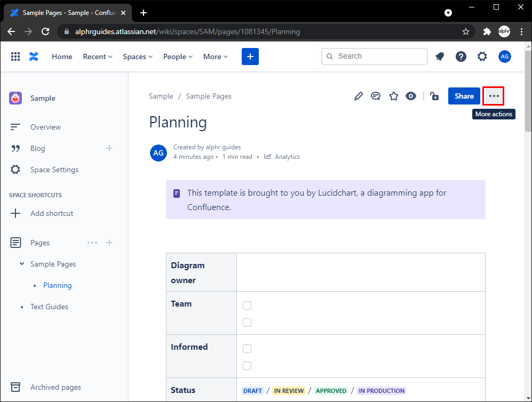This screenshot has width=532, height=402.
Task: Click the AG author avatar
Action: 158,153
